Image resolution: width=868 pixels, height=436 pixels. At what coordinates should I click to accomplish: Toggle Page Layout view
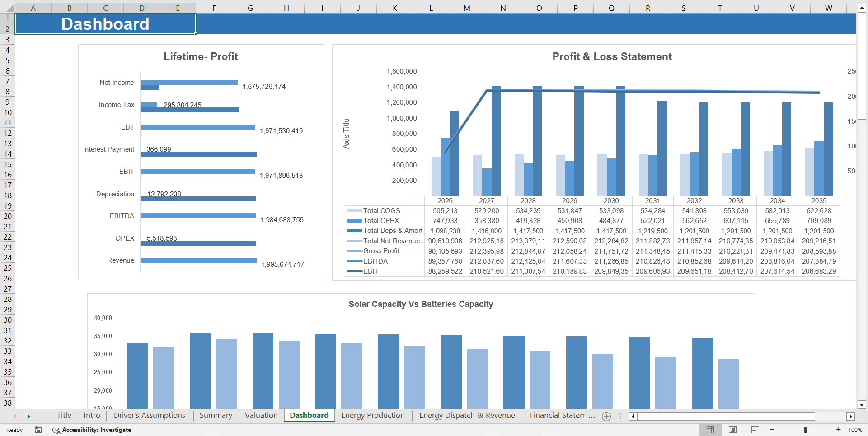732,430
